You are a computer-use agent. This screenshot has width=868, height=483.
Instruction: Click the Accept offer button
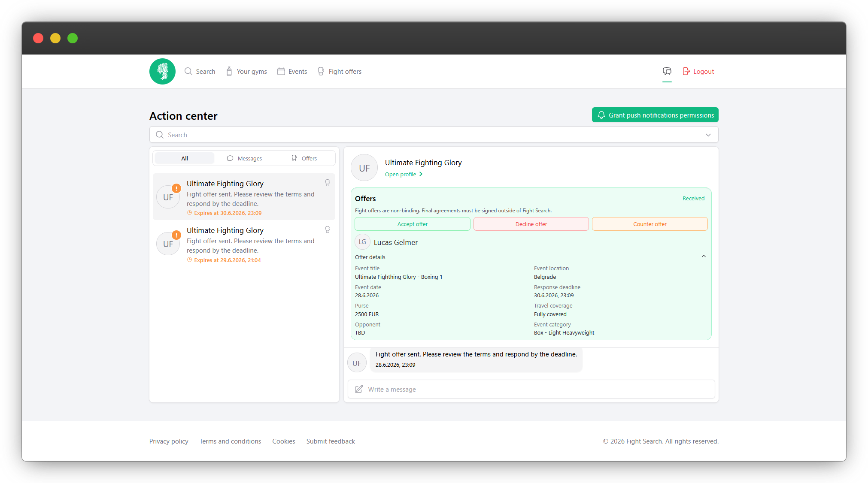(x=412, y=224)
